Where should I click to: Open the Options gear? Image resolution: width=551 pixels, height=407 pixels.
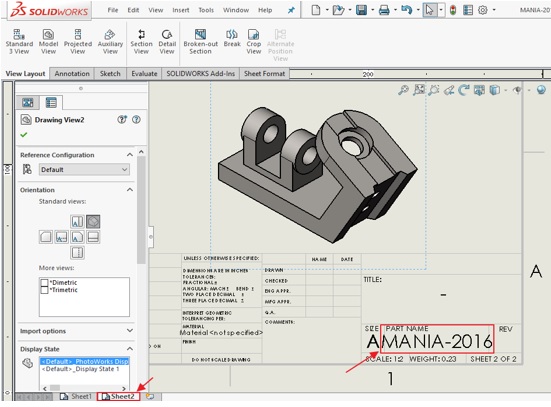coord(483,10)
